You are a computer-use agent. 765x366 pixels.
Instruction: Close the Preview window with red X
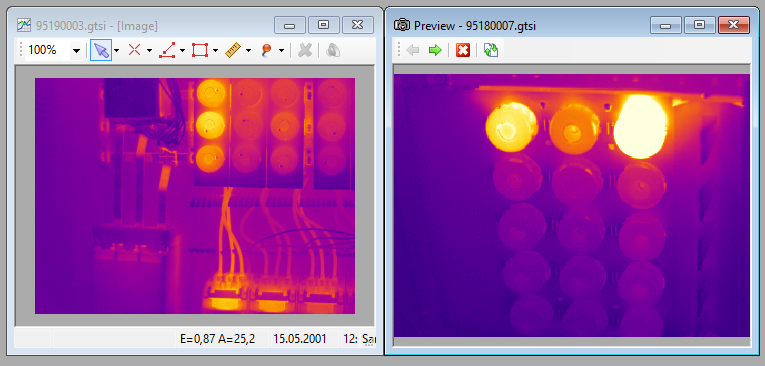(734, 25)
